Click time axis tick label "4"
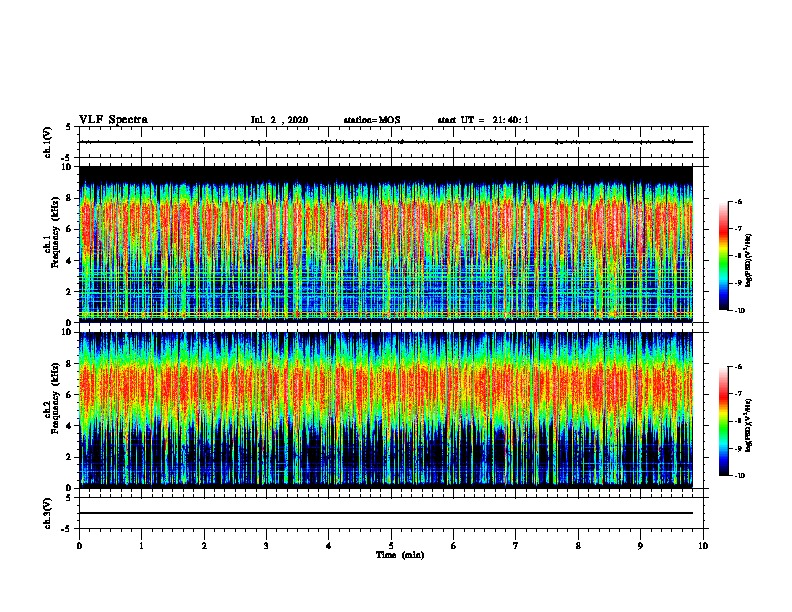 329,545
